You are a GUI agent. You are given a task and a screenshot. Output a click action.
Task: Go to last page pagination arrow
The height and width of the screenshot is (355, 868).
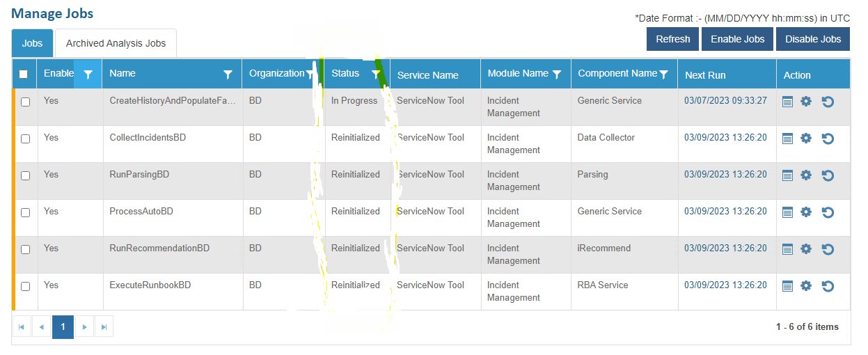pyautogui.click(x=104, y=326)
